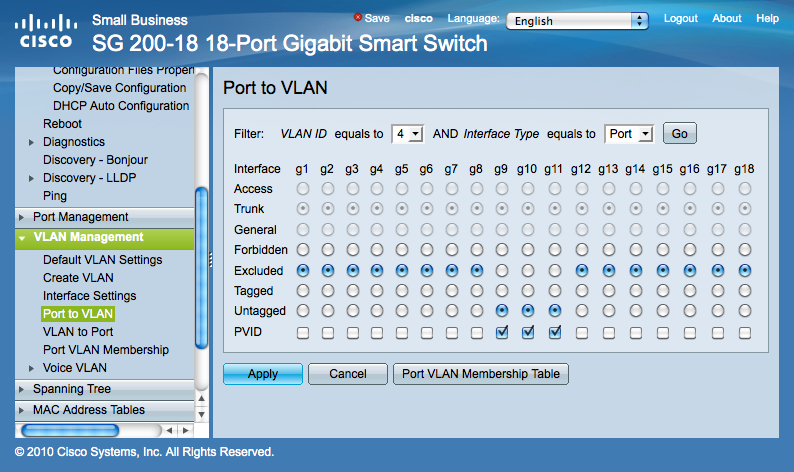Open the Port VLAN Membership Table

[x=481, y=374]
